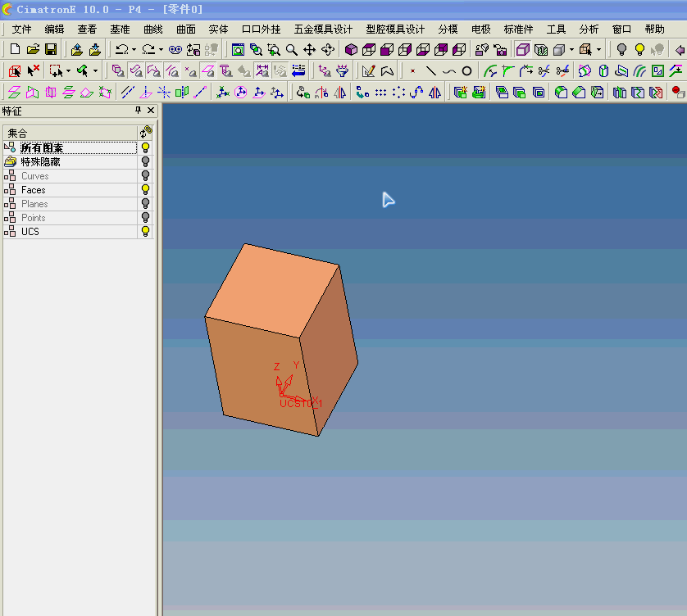Select the 特殊隐藏 set row
Viewport: 687px width, 616px height.
[71, 161]
